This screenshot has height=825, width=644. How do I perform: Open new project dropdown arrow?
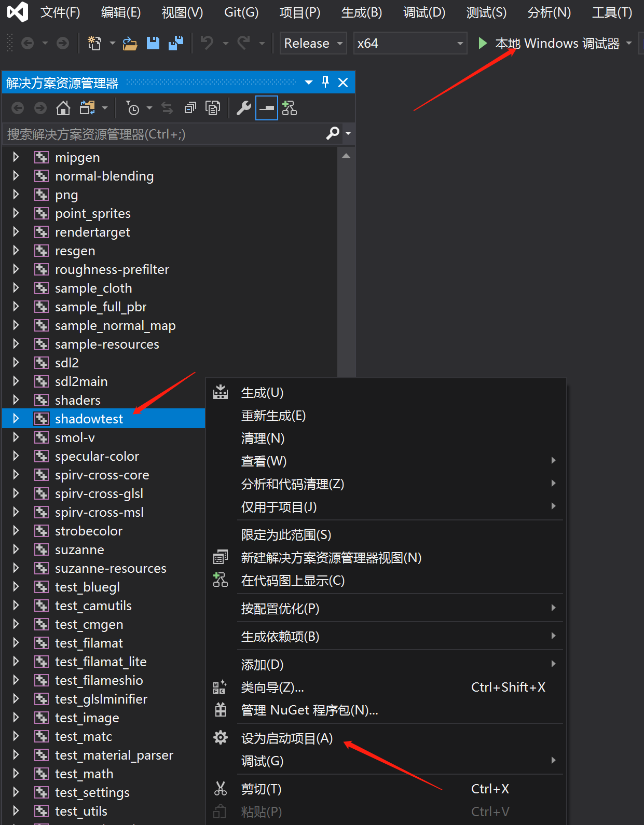coord(113,43)
